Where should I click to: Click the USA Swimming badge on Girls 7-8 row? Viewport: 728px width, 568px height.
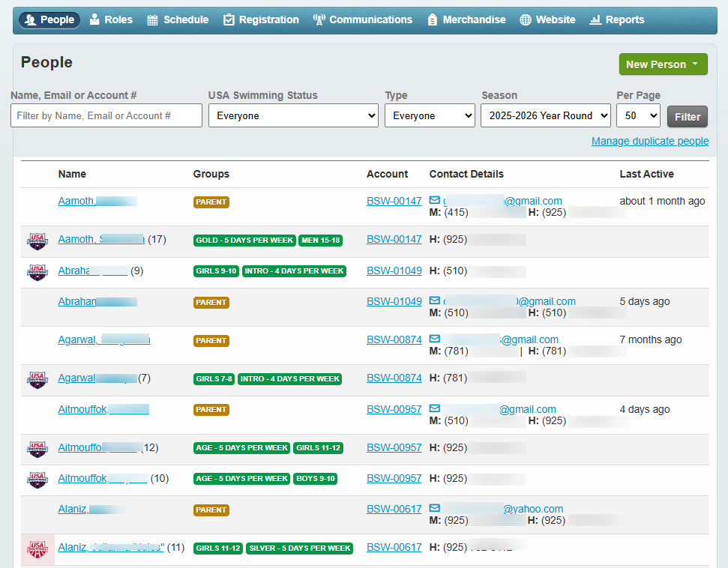pos(37,379)
